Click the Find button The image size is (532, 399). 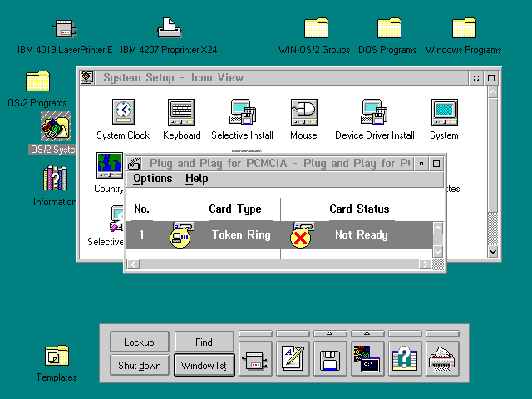click(204, 342)
